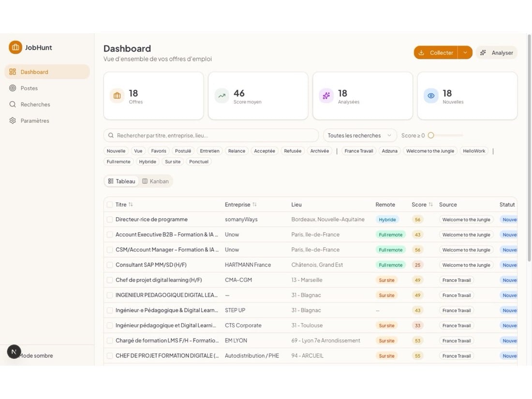Expand the Collecter dropdown arrow

[465, 53]
